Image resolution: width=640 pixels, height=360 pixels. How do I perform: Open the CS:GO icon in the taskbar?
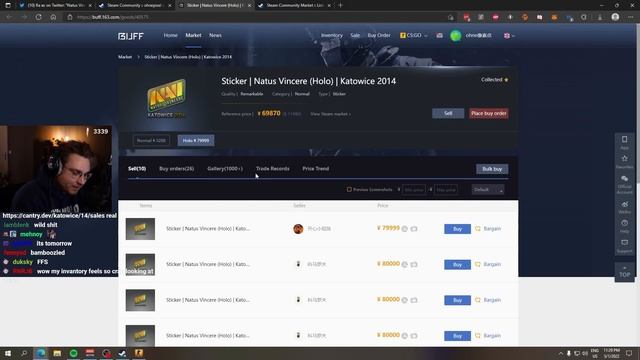pos(139,353)
